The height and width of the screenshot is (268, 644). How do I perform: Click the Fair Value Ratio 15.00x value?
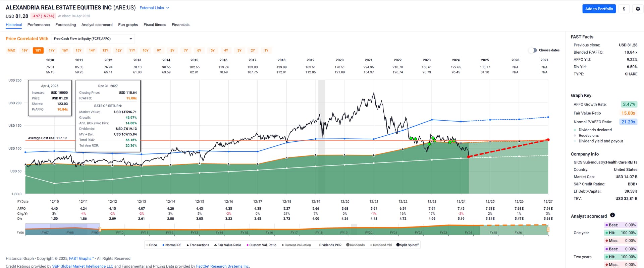point(628,113)
